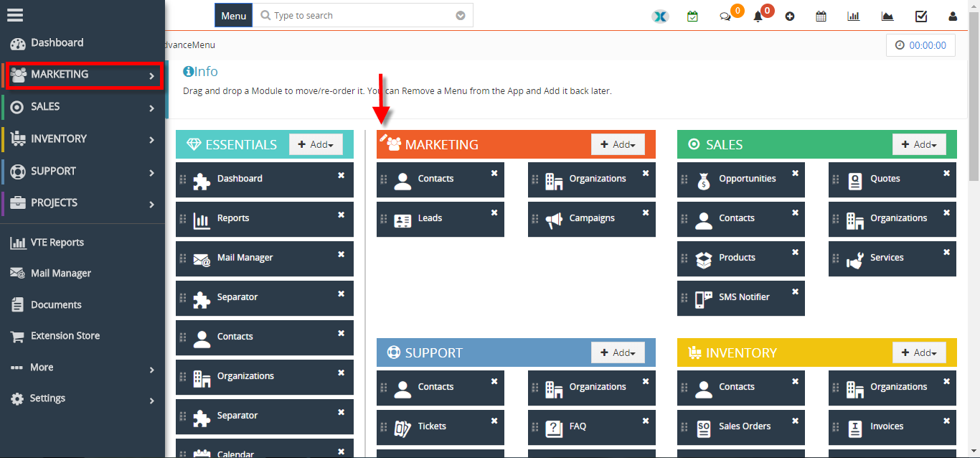Remove Dashboard from ESSENTIALS
The image size is (980, 458).
pos(341,174)
